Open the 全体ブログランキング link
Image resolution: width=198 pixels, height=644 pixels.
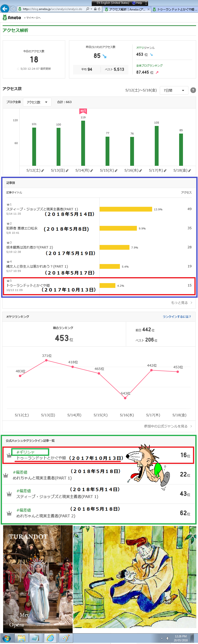click(x=149, y=66)
